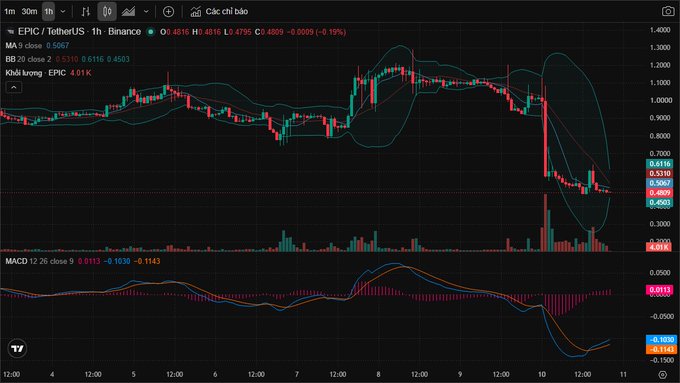Select the 1m timeframe
The height and width of the screenshot is (383, 680).
(10, 12)
